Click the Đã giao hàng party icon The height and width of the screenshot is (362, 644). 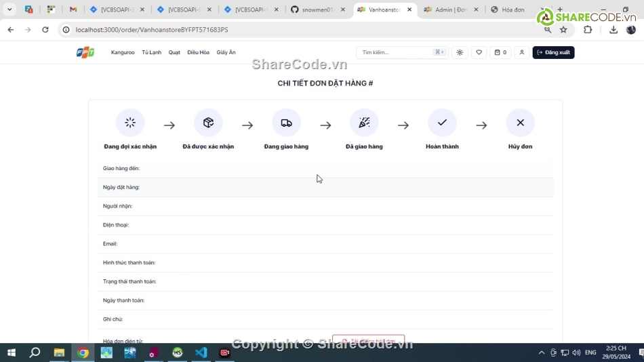pos(364,123)
